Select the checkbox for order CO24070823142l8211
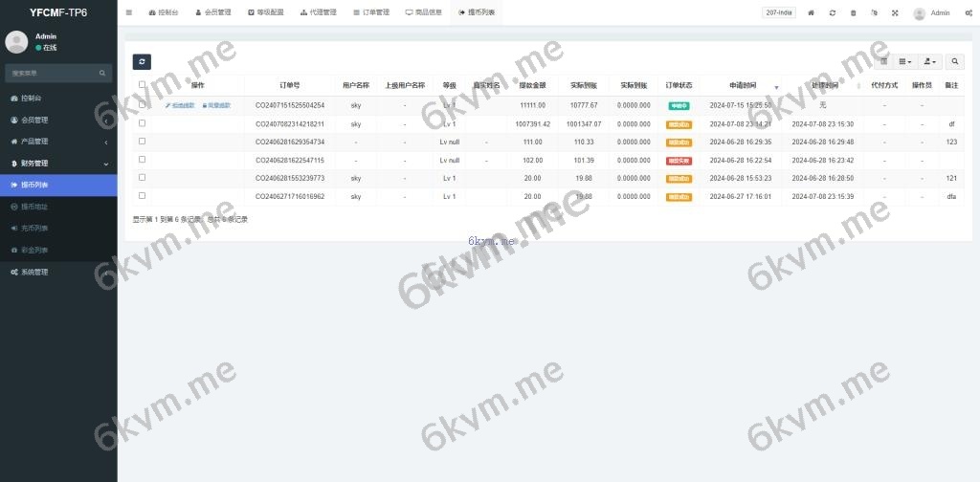 (143, 123)
